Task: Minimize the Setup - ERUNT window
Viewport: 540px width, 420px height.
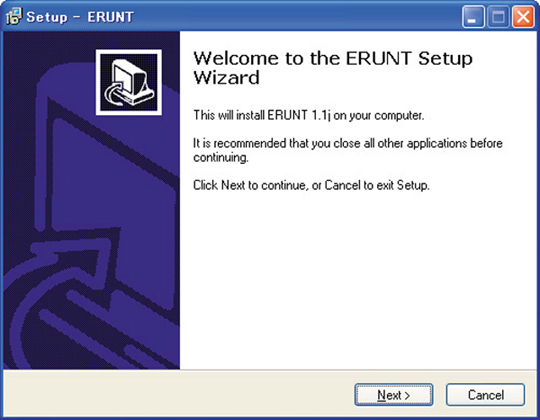Action: click(473, 17)
